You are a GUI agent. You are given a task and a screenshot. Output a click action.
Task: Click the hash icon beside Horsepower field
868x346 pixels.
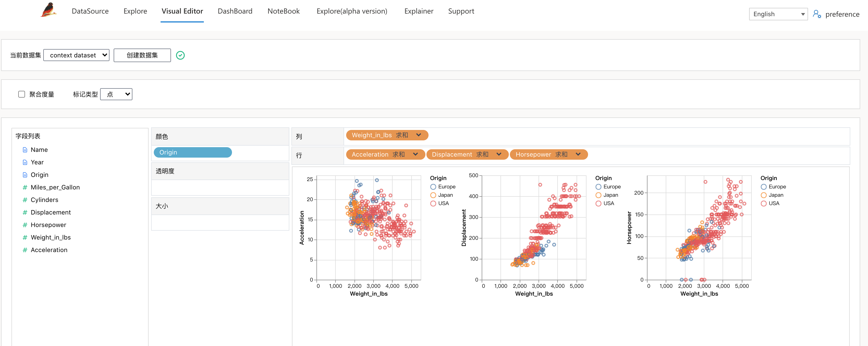[x=25, y=225]
